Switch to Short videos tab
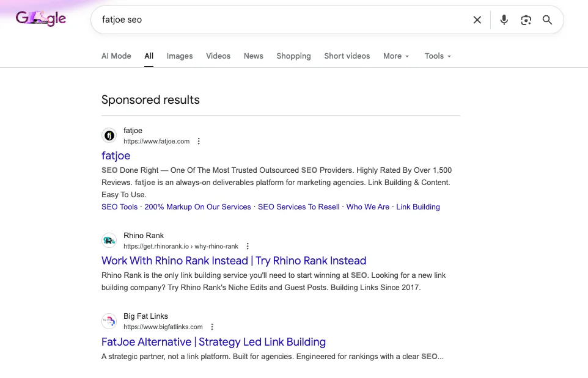588x378 pixels. 347,56
